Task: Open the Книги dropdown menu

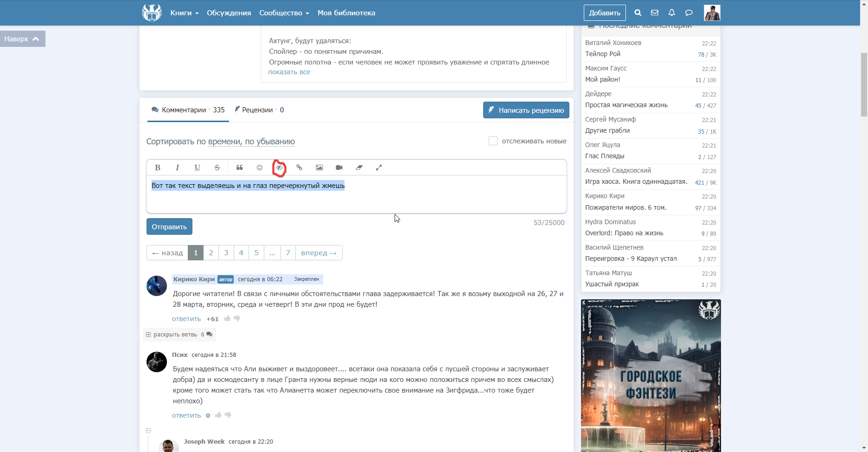Action: pos(184,13)
